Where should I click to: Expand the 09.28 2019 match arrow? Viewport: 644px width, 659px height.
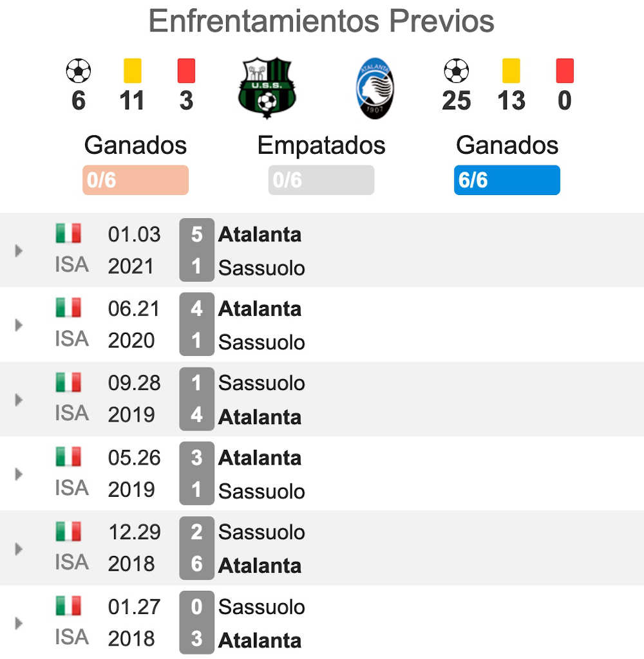(19, 400)
